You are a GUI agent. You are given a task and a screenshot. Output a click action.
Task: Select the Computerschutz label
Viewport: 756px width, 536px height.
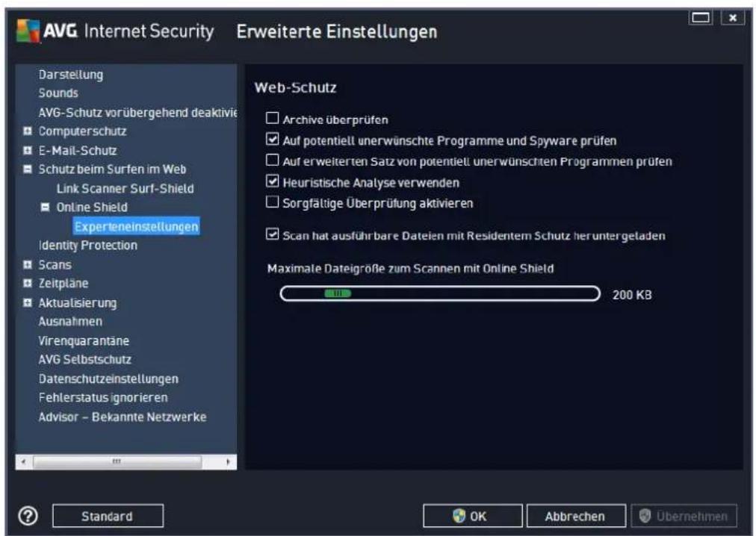82,131
